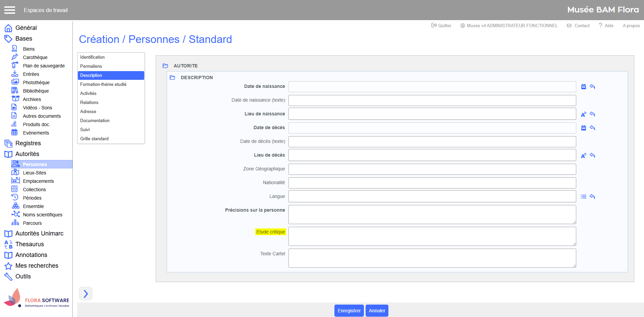The width and height of the screenshot is (644, 317).
Task: Collapse the AUTORITE folder section
Action: 165,66
